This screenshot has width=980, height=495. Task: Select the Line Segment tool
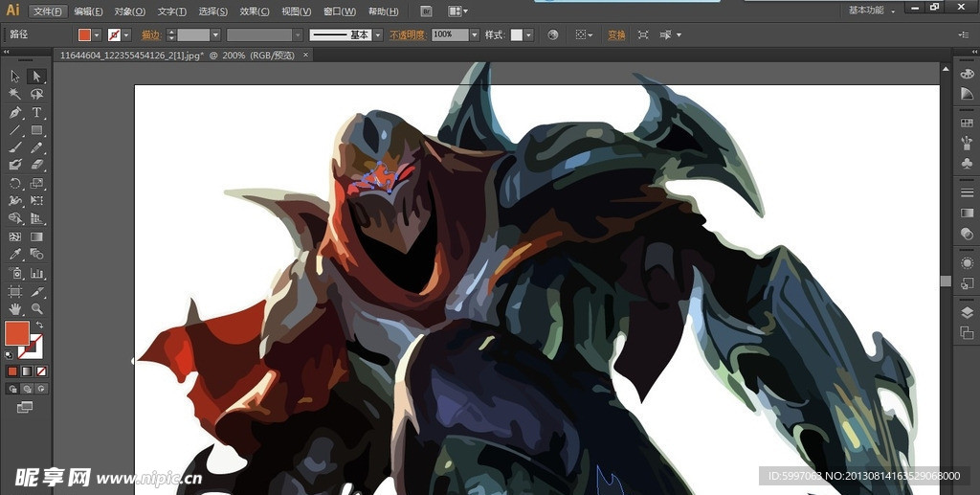pos(15,130)
